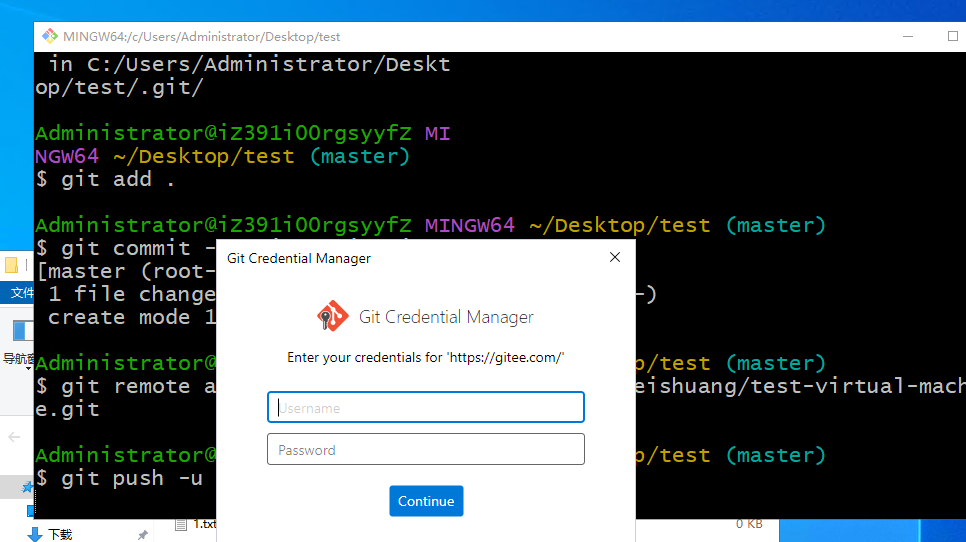966x542 pixels.
Task: Minimize the MINGW64 terminal window
Action: pyautogui.click(x=907, y=36)
